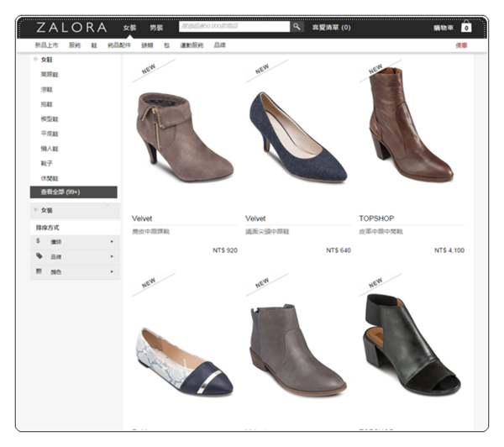Open the 鞋 menu in navigation bar

click(94, 45)
